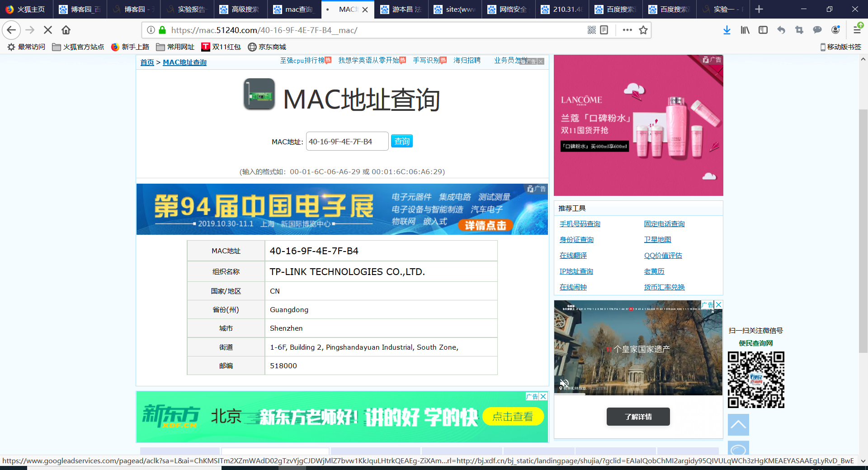Go to 首页 breadcrumb link
The width and height of the screenshot is (868, 470).
147,62
